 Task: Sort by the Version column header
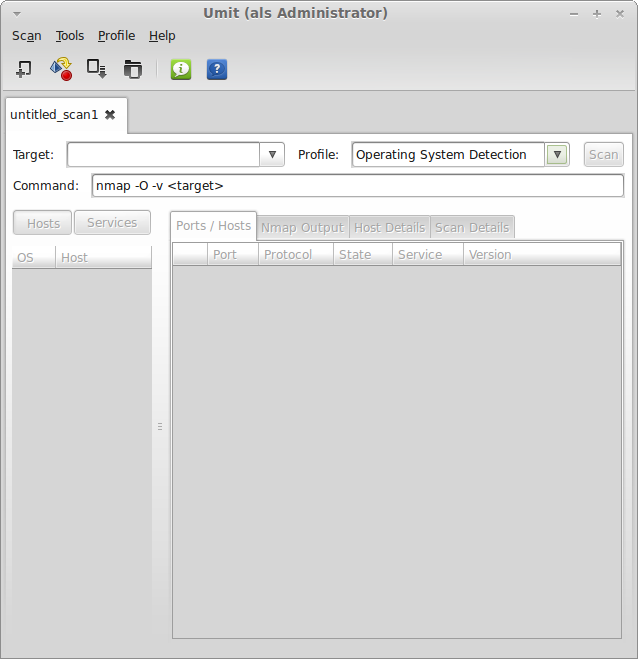coord(542,254)
